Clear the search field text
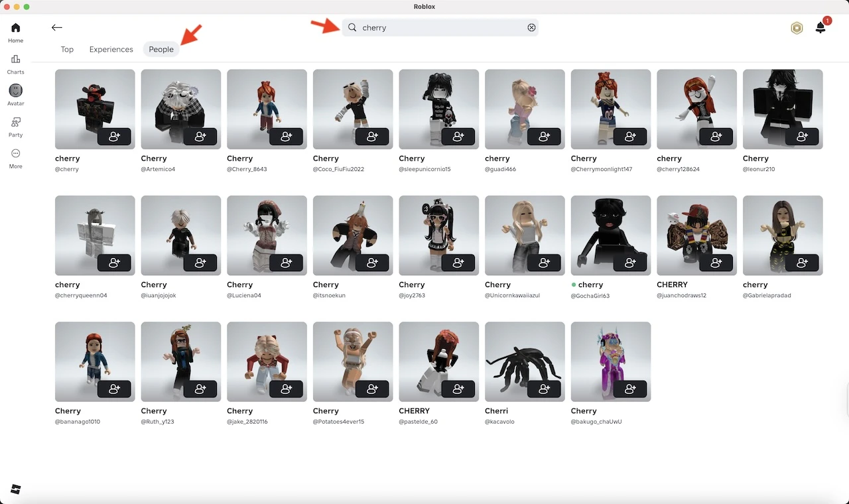 (531, 28)
